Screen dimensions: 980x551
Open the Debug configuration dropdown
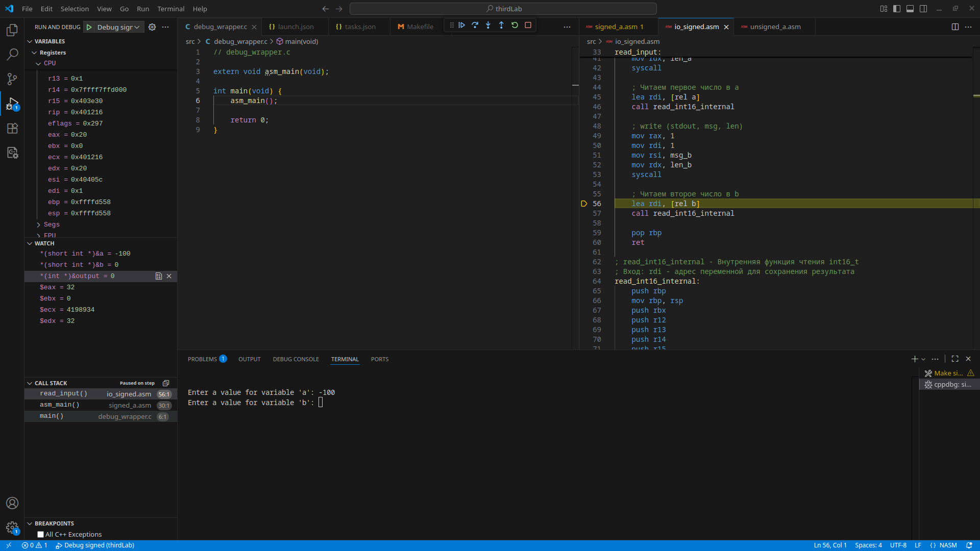pyautogui.click(x=136, y=27)
